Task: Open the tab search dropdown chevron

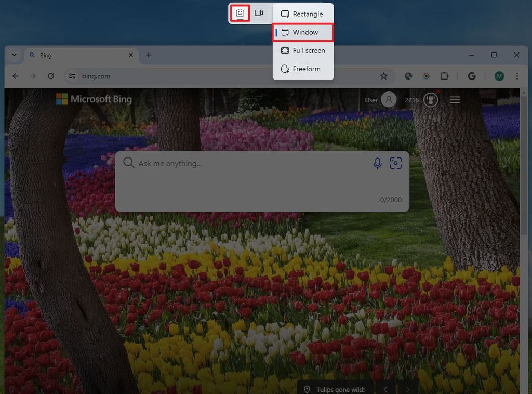Action: (x=14, y=55)
